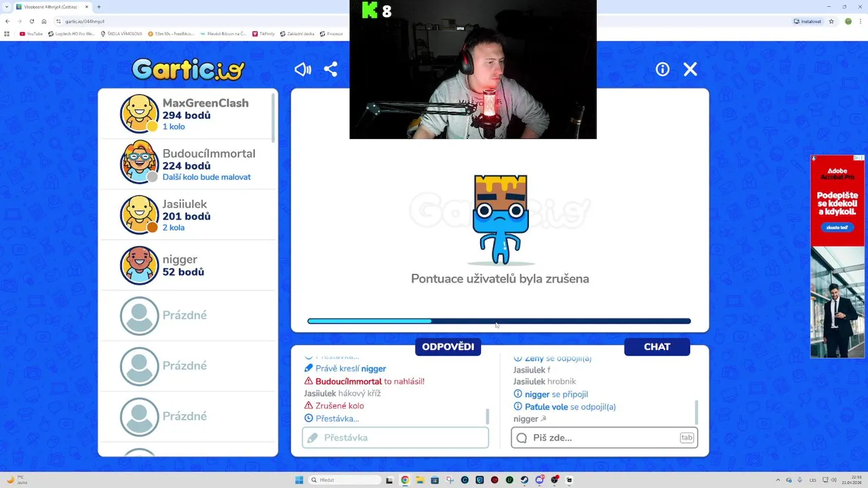Click the player list scrollbar

[273, 118]
